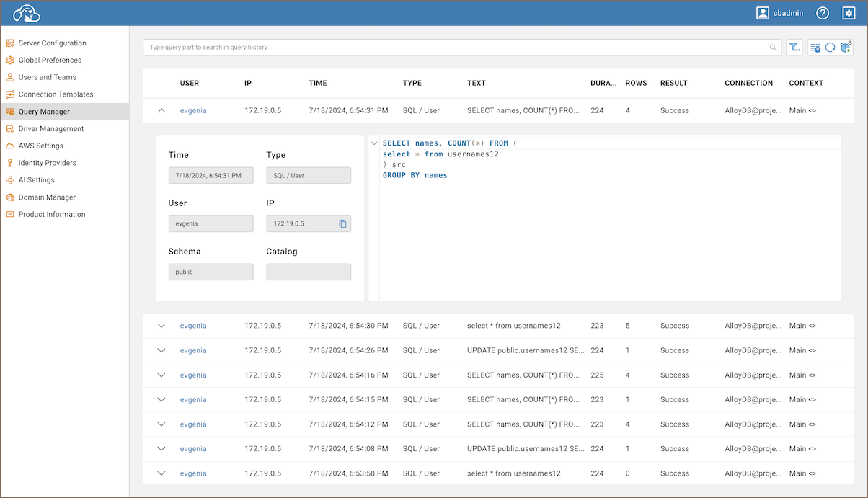This screenshot has height=498, width=868.
Task: Open Identity Providers page
Action: point(47,163)
